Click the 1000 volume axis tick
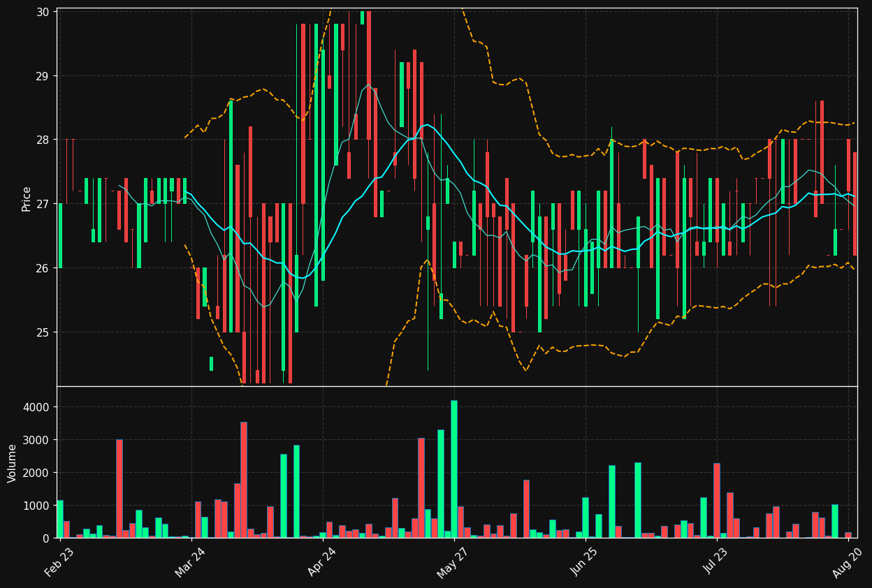The image size is (872, 588). (x=37, y=506)
